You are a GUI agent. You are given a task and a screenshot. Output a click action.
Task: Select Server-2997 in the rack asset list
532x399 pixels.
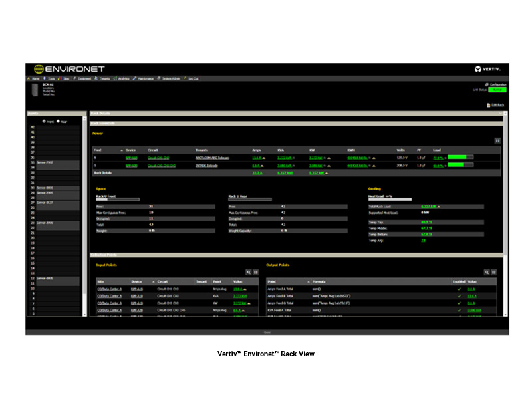click(45, 162)
